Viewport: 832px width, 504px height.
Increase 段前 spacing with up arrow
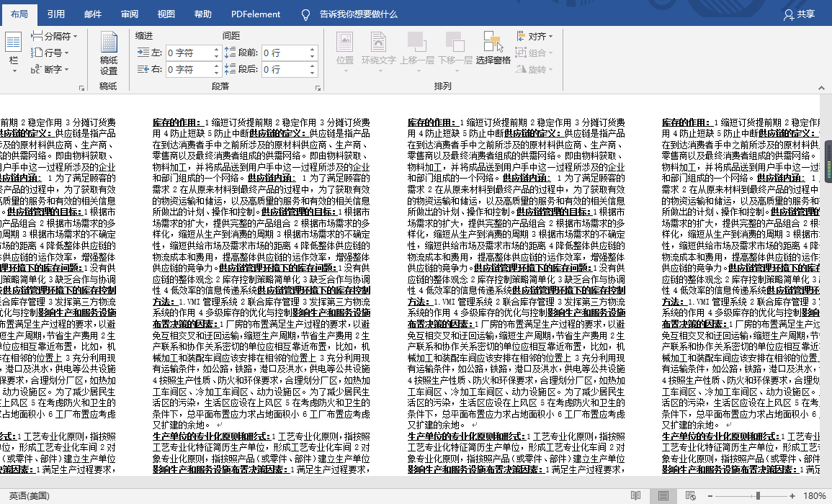point(313,50)
